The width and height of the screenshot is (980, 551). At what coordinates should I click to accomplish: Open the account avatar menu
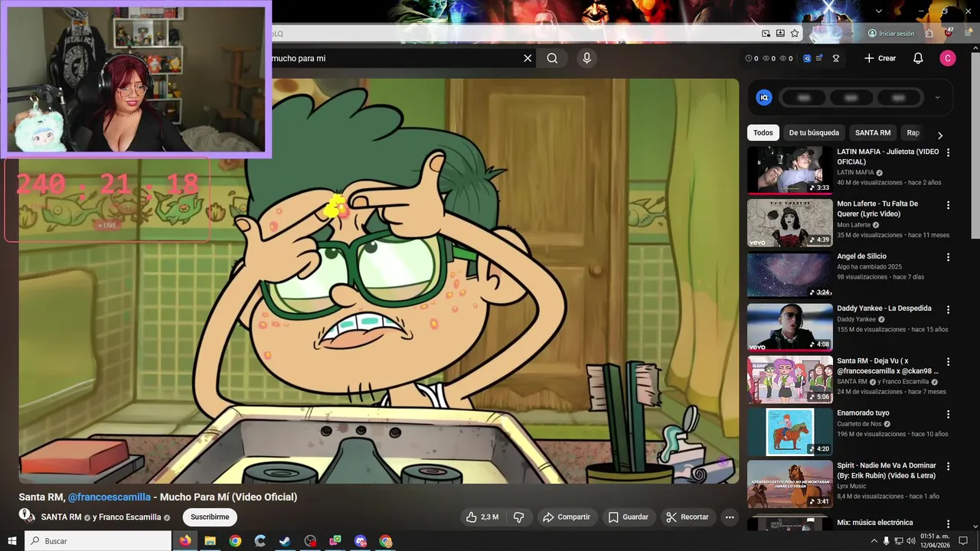coord(948,58)
